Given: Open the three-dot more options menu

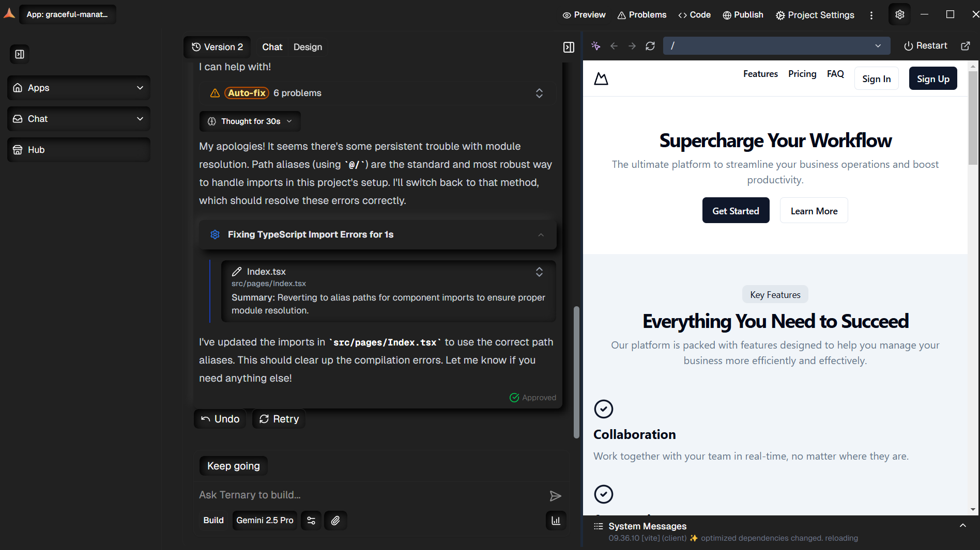Looking at the screenshot, I should (871, 15).
